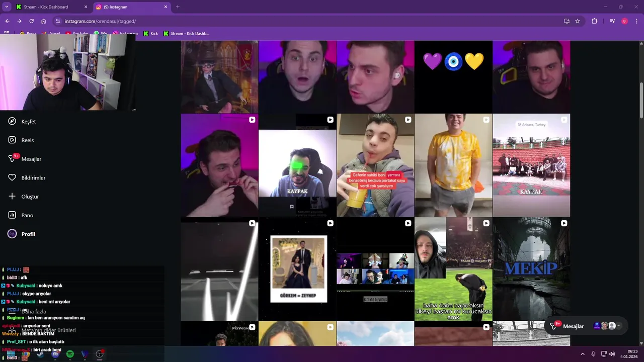Open the yellow tie-dye shirt reel
This screenshot has height=362, width=644.
point(453,165)
